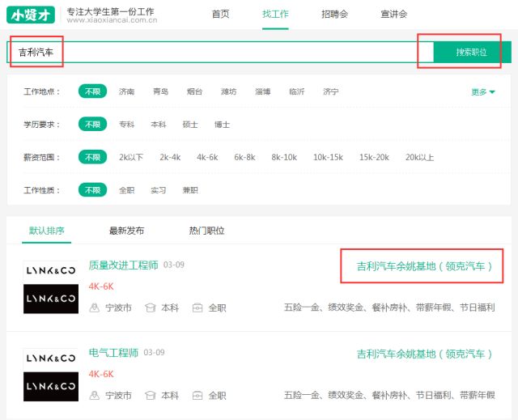Select 不限 for 工作地点
The width and height of the screenshot is (518, 420).
92,91
